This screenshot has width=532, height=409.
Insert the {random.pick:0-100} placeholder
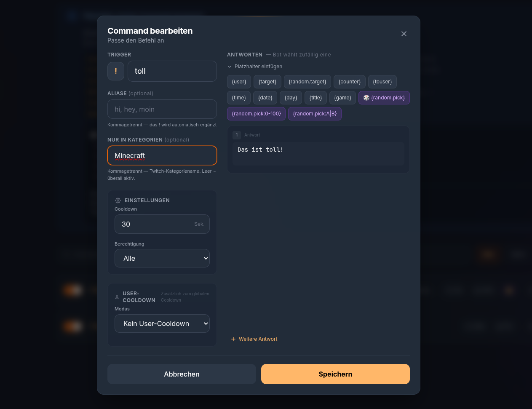tap(257, 114)
